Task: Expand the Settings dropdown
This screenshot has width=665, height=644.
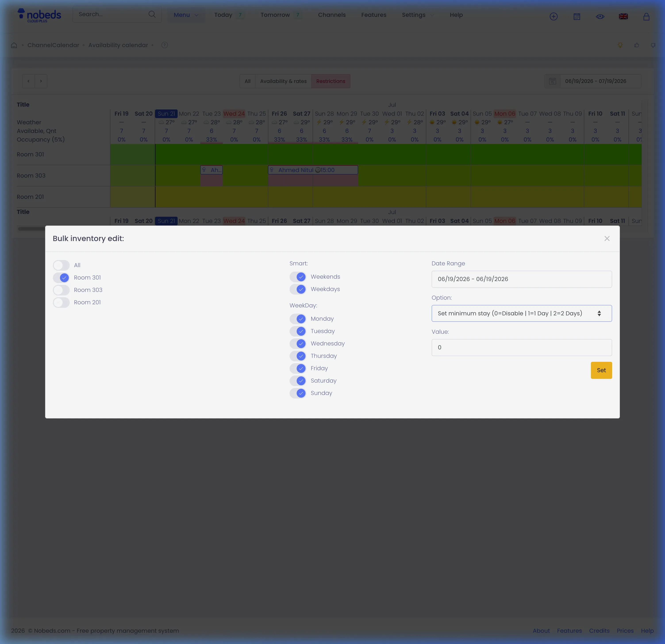Action: pos(418,15)
